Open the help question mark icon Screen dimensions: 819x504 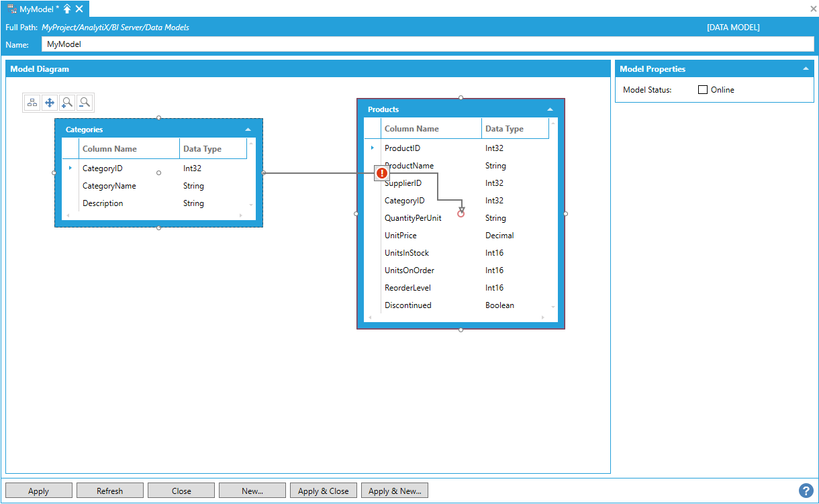point(806,491)
